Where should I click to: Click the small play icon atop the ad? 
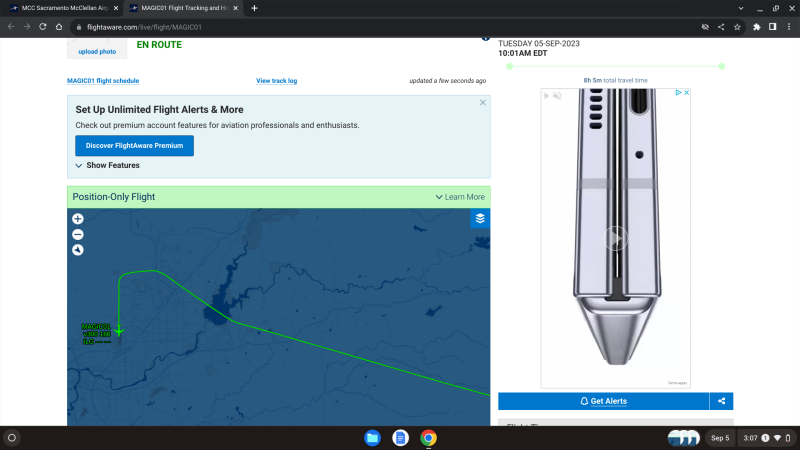point(546,95)
